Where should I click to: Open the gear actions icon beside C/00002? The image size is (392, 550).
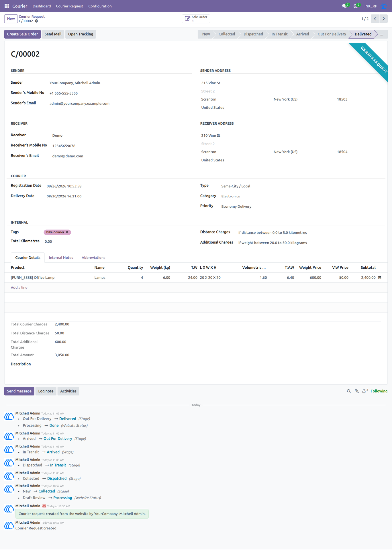[x=36, y=21]
